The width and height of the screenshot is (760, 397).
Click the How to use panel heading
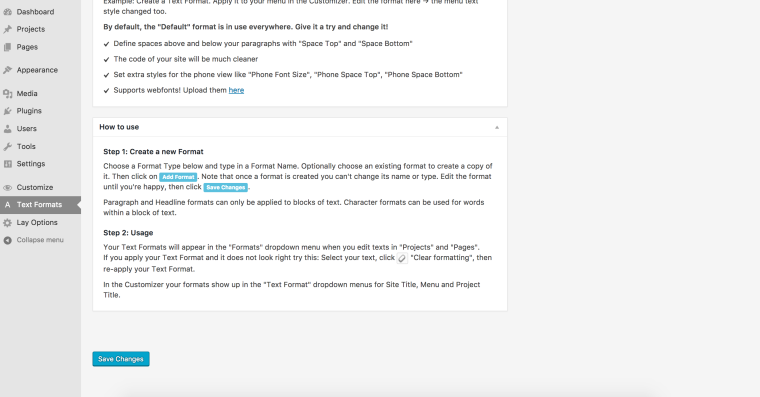click(119, 127)
